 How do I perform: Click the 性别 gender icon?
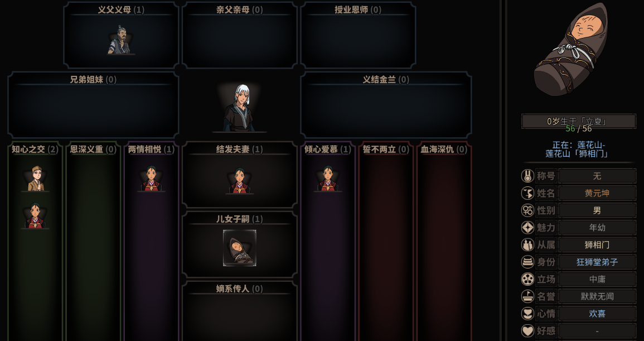pos(527,210)
